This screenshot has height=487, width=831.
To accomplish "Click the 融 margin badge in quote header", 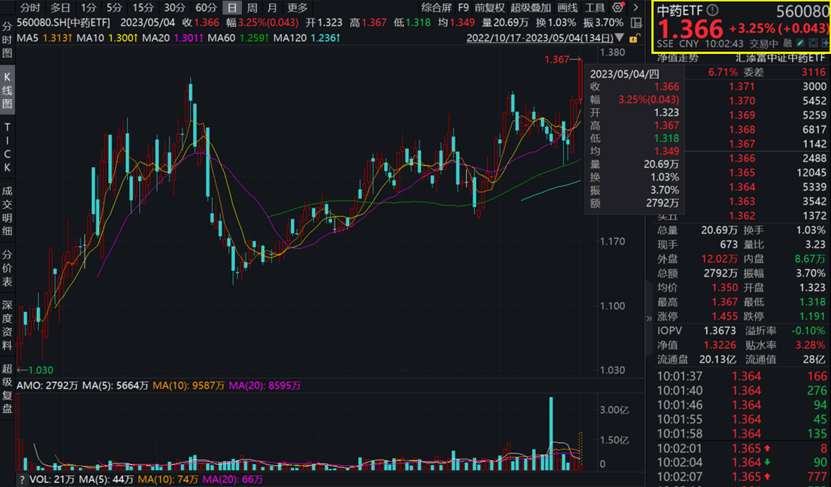I will point(788,44).
